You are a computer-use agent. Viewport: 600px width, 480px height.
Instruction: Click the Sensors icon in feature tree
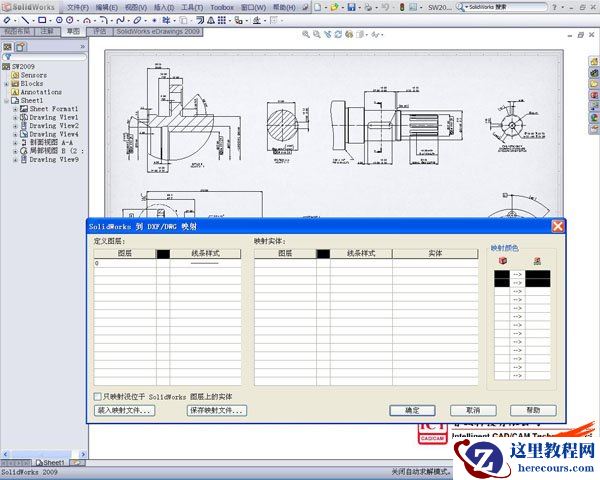(x=15, y=75)
